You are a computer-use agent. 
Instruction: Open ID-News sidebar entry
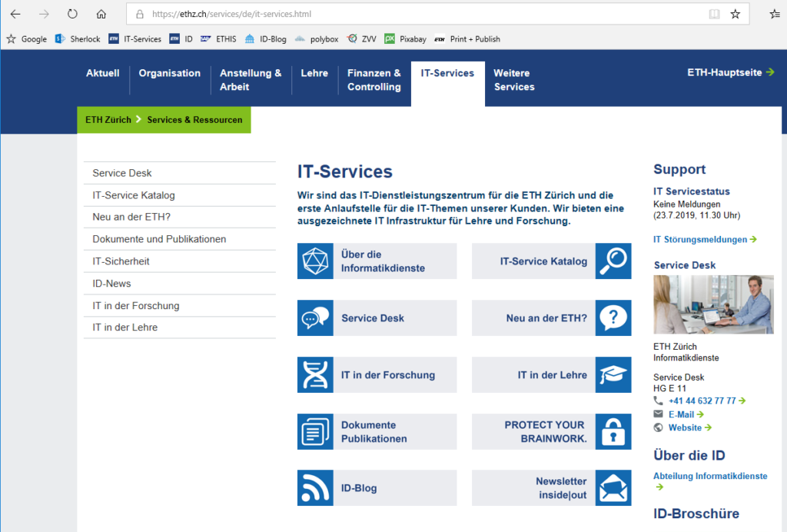(180, 284)
